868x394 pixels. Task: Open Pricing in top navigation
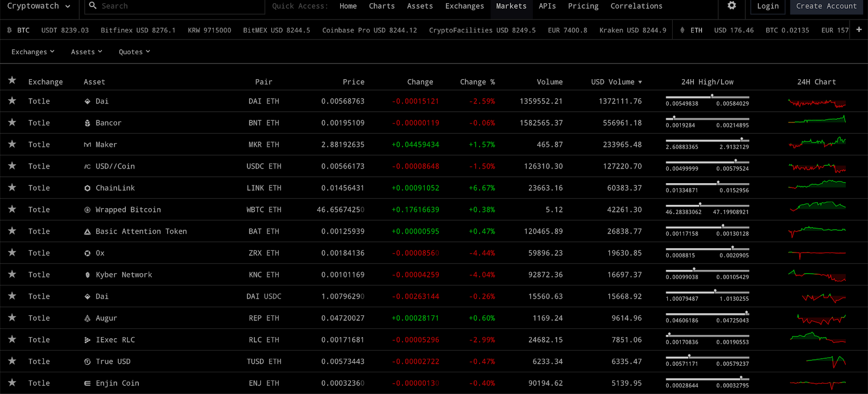coord(583,6)
